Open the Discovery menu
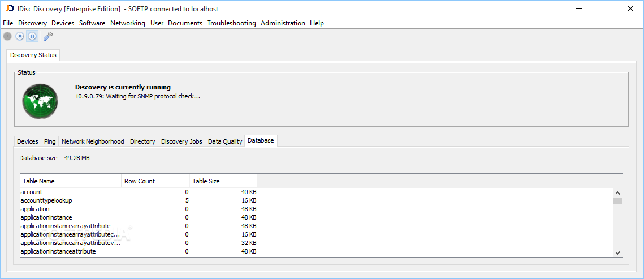644x279 pixels. point(32,23)
